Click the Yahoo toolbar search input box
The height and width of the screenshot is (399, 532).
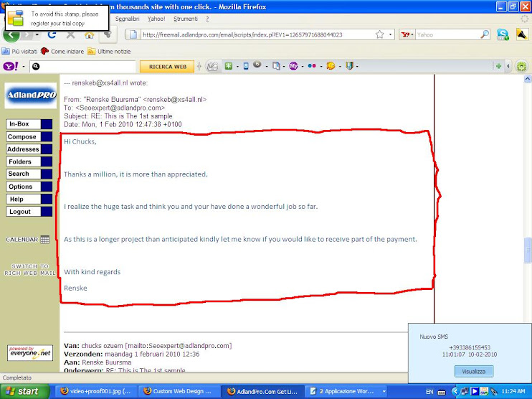82,67
